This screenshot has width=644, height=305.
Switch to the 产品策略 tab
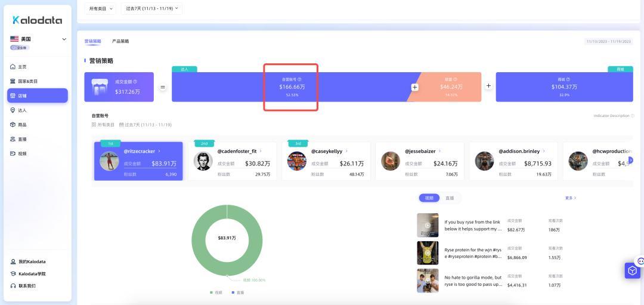click(120, 41)
